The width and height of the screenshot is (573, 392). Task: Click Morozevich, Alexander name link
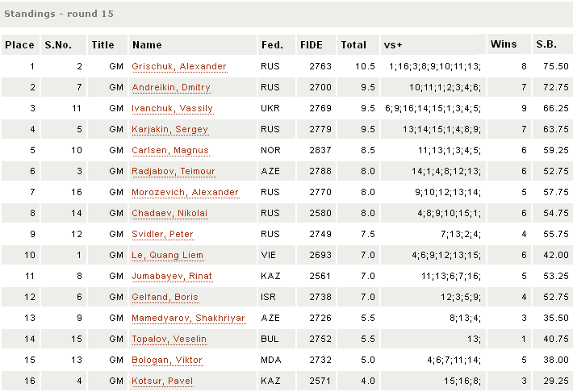point(185,192)
